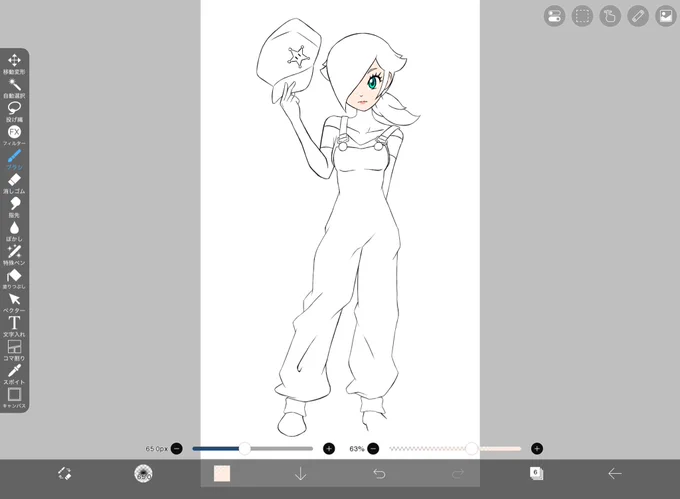
Task: Open the Canvas tool (キャンバス)
Action: tap(14, 398)
